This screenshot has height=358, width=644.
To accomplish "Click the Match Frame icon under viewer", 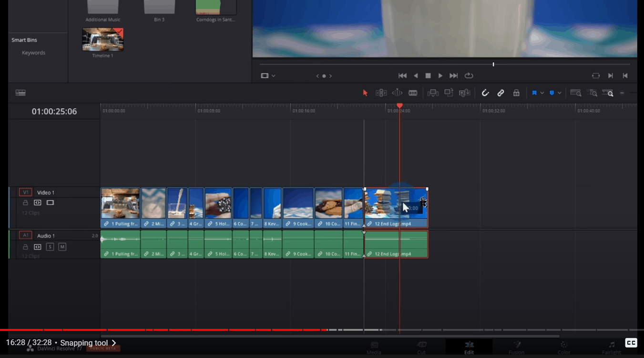I will (596, 76).
